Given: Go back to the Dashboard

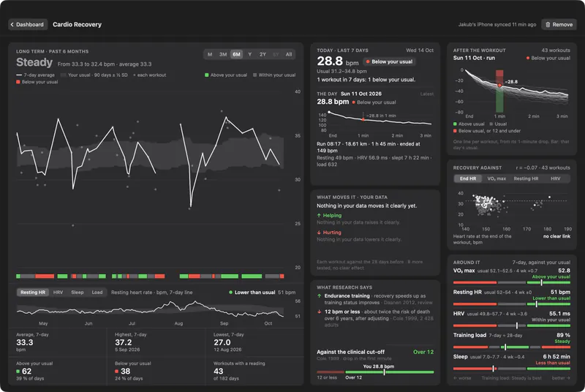Looking at the screenshot, I should pyautogui.click(x=28, y=25).
